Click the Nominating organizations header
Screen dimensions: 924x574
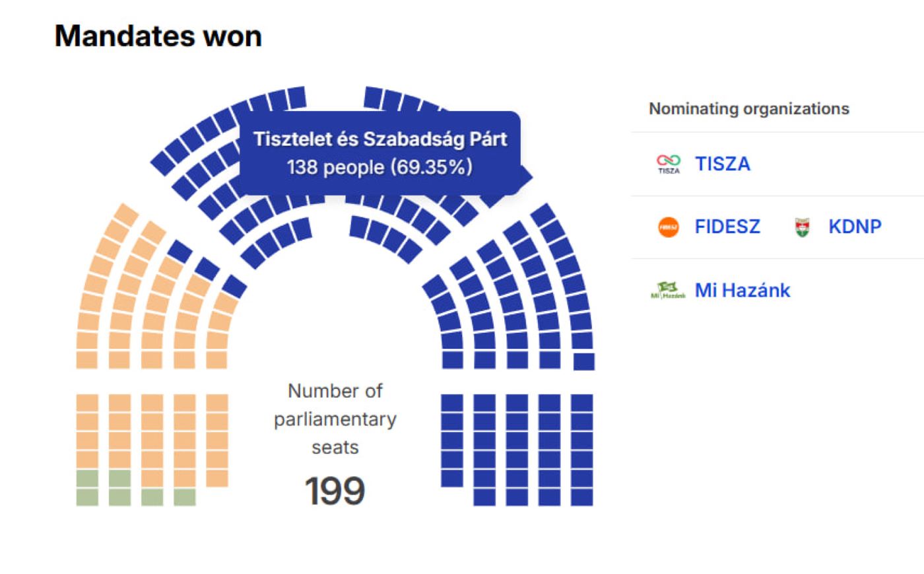point(748,109)
